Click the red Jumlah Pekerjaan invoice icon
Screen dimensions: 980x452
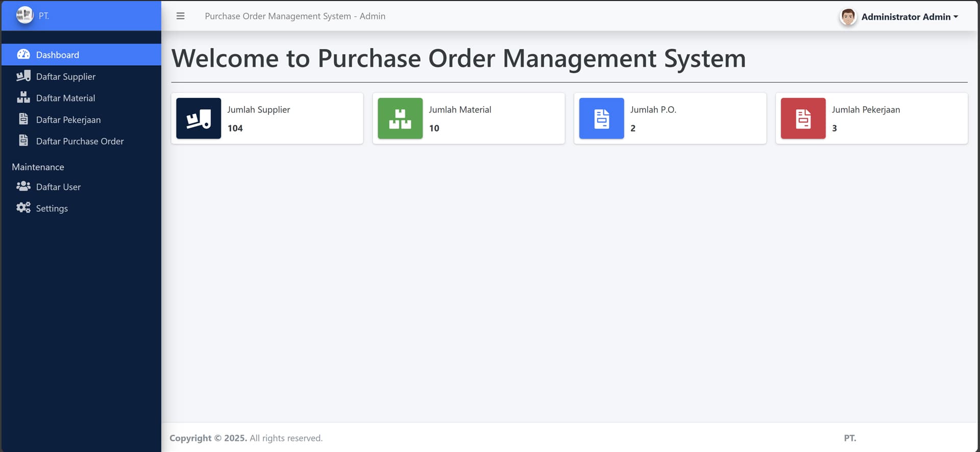[x=803, y=118]
